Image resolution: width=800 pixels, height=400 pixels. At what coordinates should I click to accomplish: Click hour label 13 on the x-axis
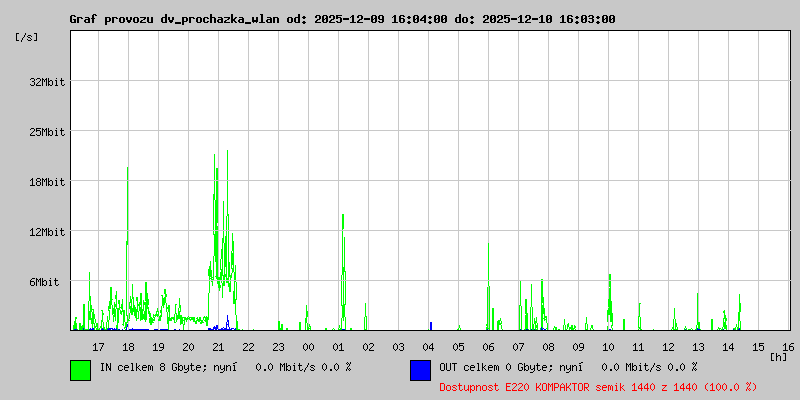(x=698, y=347)
